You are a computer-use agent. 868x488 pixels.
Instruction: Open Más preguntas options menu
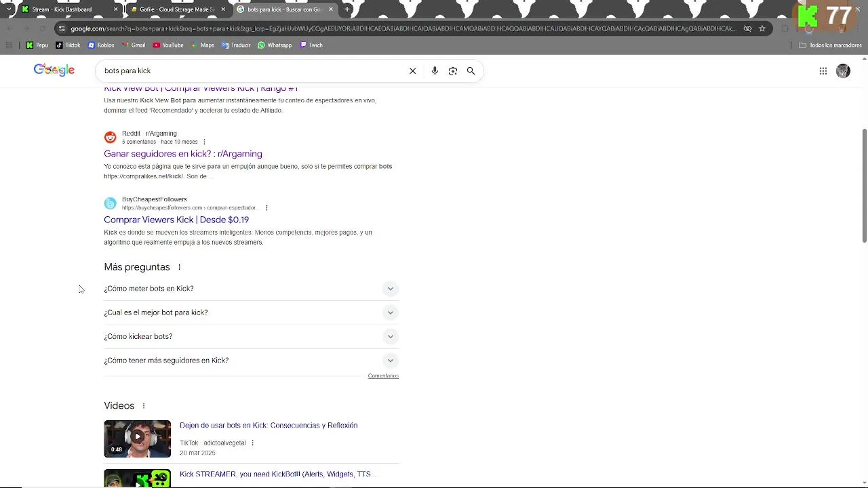pos(179,267)
